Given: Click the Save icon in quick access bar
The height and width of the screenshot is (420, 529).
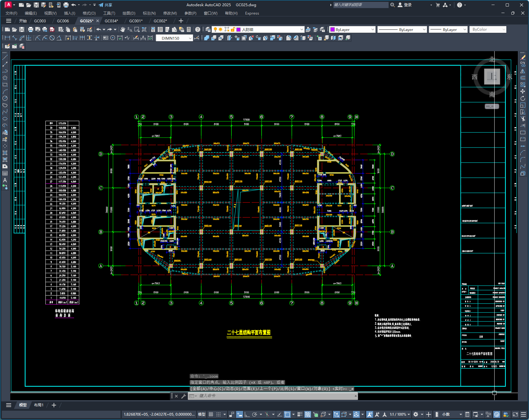Looking at the screenshot, I should tap(36, 5).
